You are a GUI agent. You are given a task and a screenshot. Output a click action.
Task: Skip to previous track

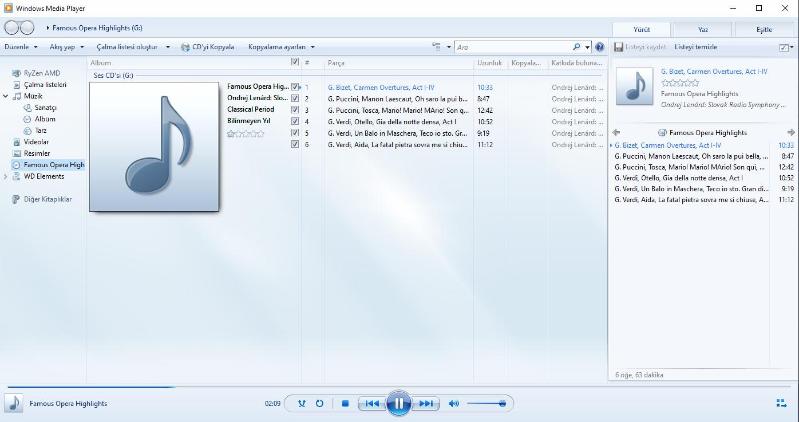point(372,404)
